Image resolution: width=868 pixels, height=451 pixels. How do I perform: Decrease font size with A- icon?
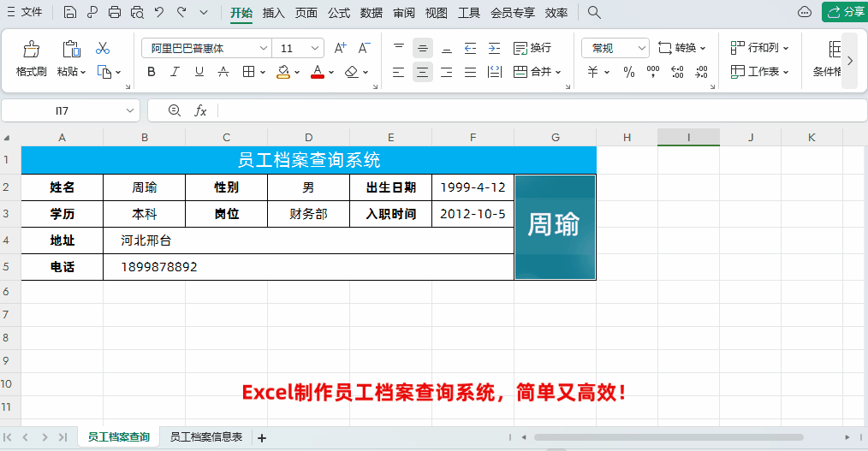365,48
